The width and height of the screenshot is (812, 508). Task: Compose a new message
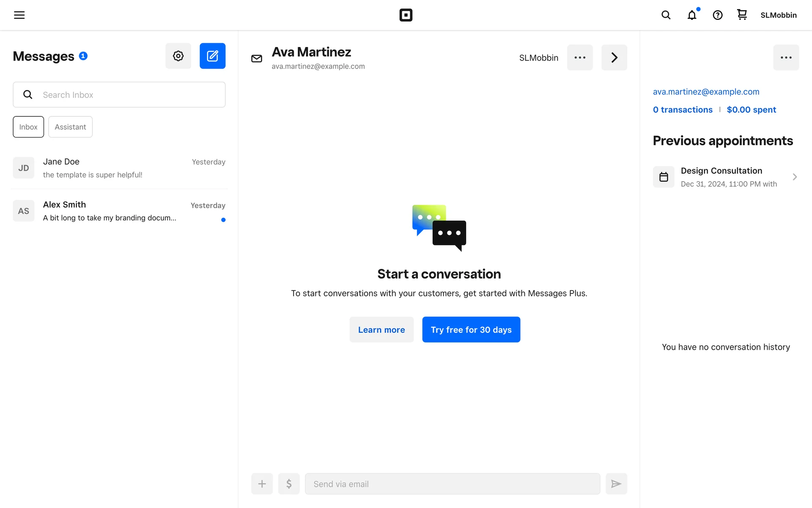coord(212,56)
